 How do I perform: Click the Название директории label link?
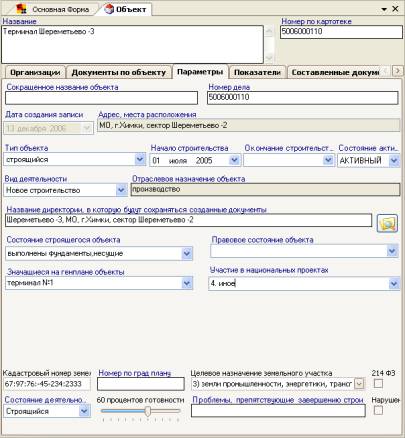[136, 210]
